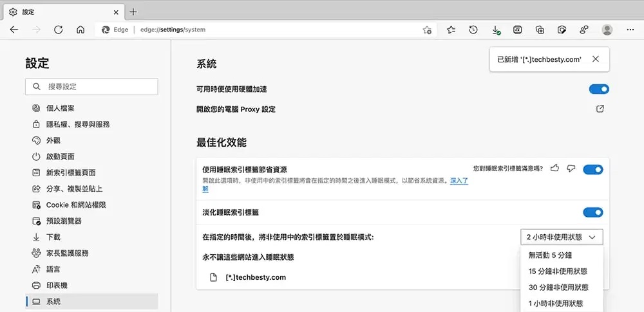Click the 搜尋設定 search field
The width and height of the screenshot is (644, 312).
pos(91,87)
